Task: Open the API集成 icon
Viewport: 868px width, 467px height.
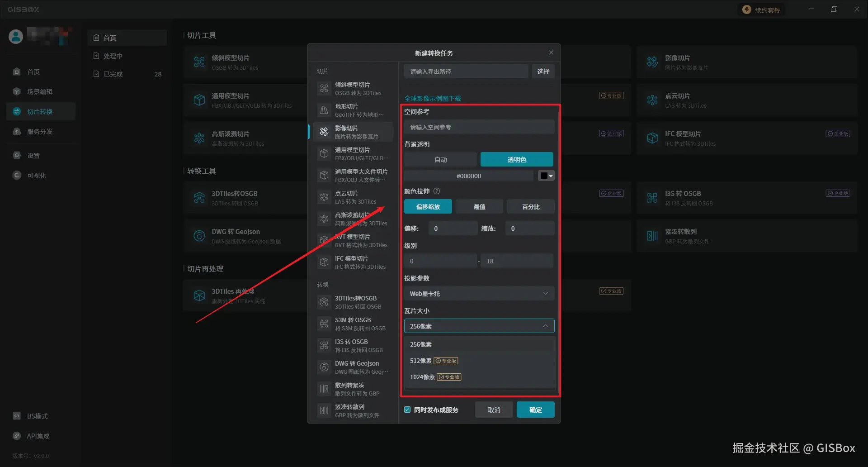Action: [17, 436]
